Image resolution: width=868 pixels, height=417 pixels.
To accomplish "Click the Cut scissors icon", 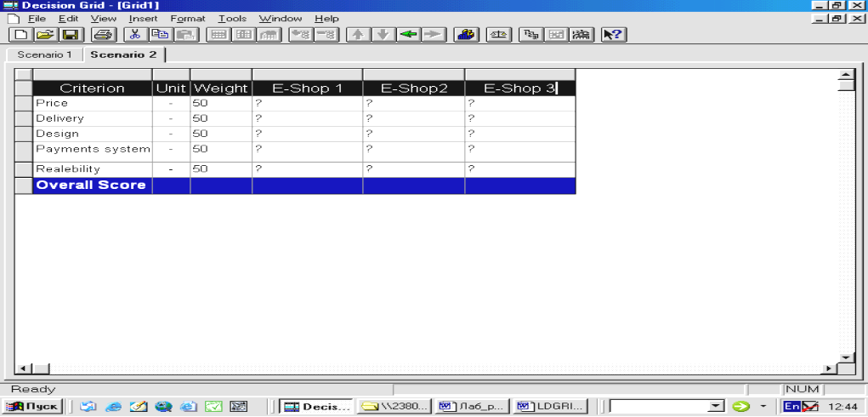I will click(136, 35).
